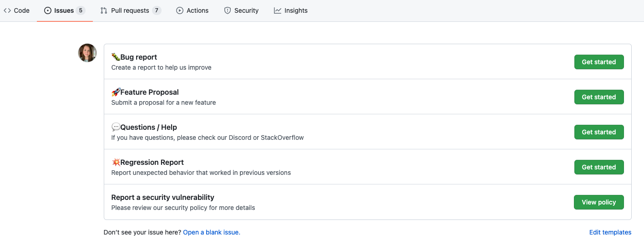Go to the Actions tab
Viewport: 644px width, 250px height.
(198, 10)
